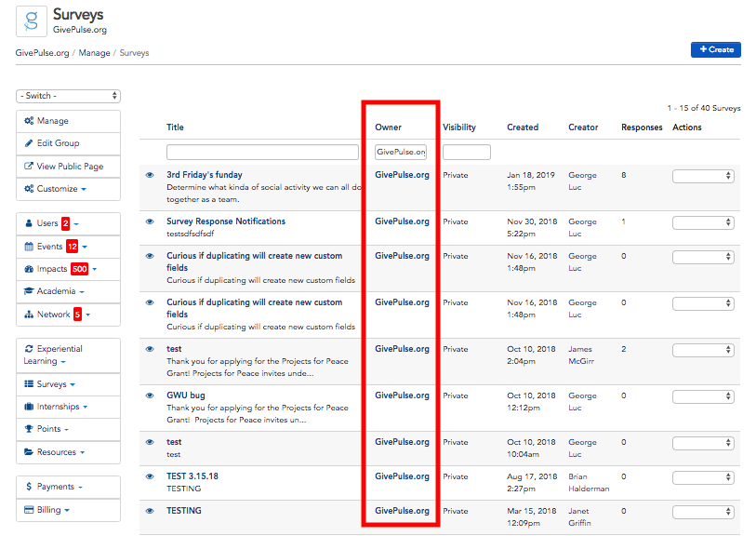Toggle eye icon for the Oct 10 2:04pm test survey
This screenshot has height=536, width=756.
[x=150, y=349]
